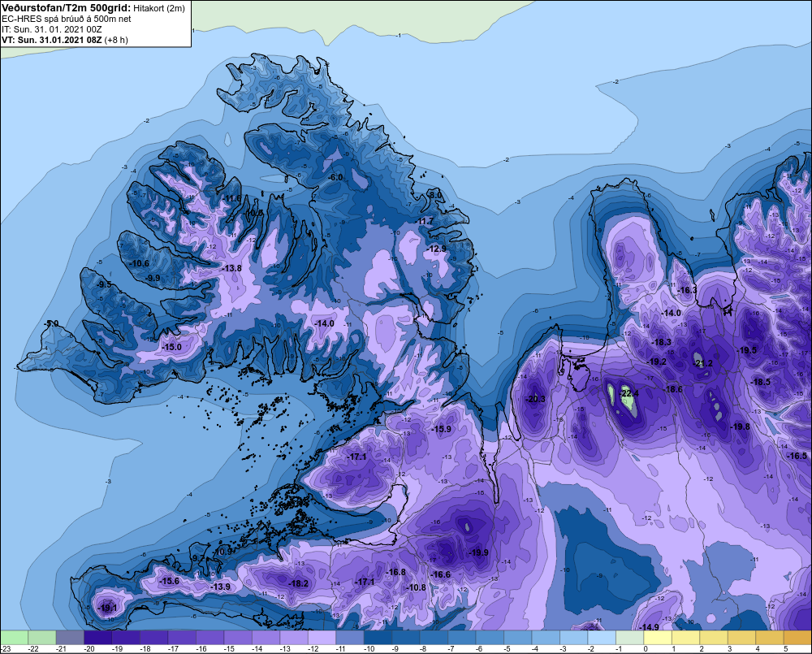Viewport: 812px width, 654px height.
Task: Click the -11.7 temperature value
Action: pyautogui.click(x=425, y=221)
